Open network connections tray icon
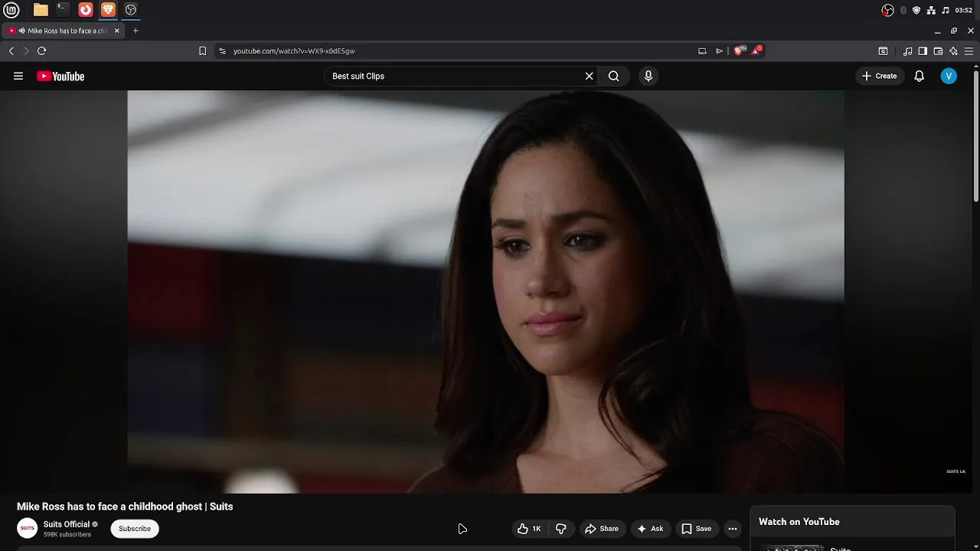Screen dimensions: 980x551 pos(931,10)
